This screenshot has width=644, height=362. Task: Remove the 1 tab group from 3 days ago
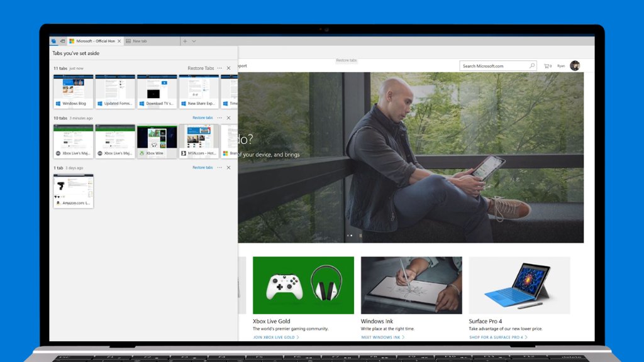click(x=229, y=167)
